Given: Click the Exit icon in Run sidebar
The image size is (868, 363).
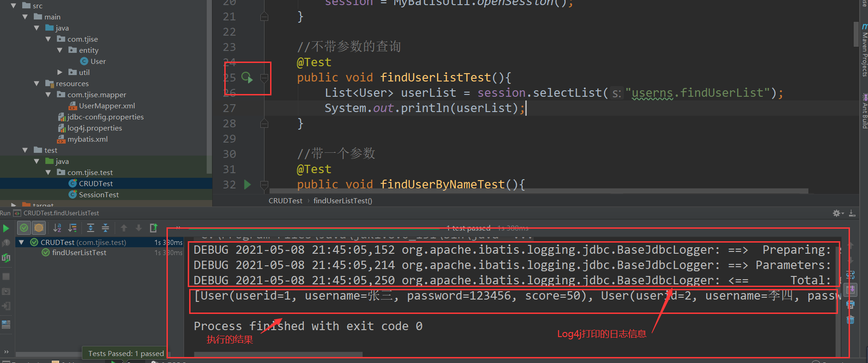Looking at the screenshot, I should (6, 306).
